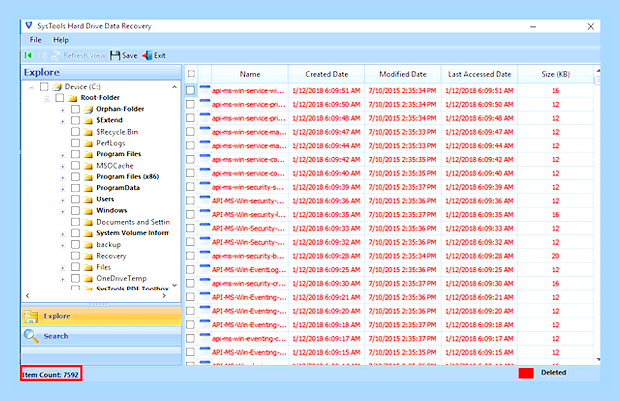Image resolution: width=620 pixels, height=401 pixels.
Task: Click the Save floppy disk icon
Action: click(115, 55)
